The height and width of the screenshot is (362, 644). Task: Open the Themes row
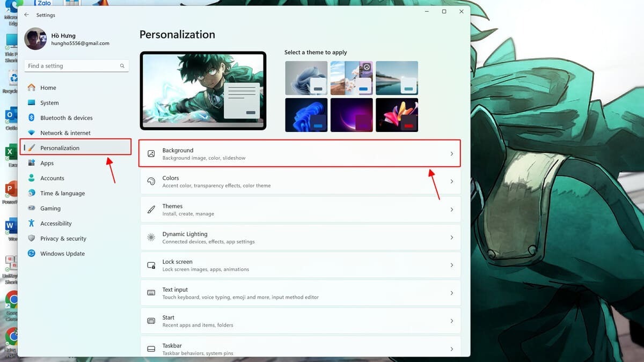(x=300, y=210)
